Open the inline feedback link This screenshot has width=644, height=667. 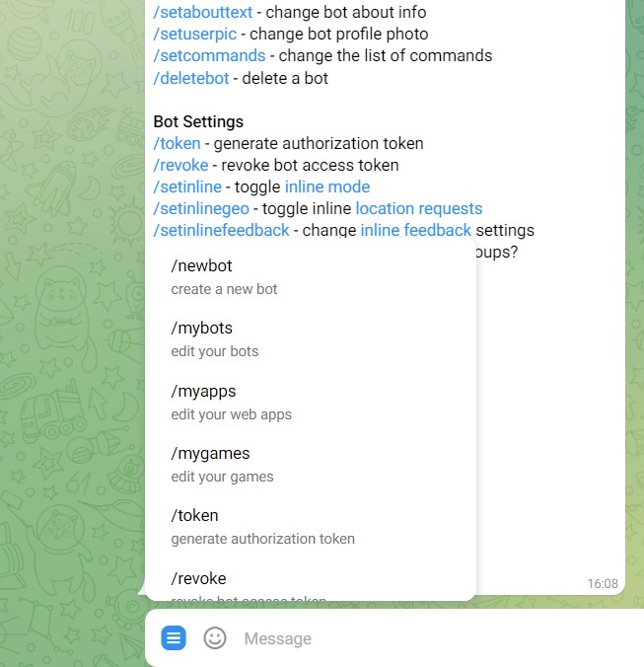pyautogui.click(x=416, y=230)
